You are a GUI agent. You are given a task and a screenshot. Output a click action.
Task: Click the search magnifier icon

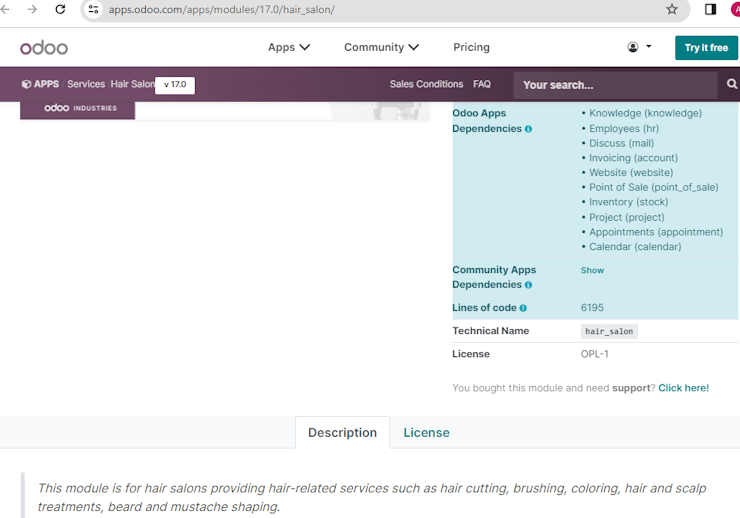(x=732, y=84)
